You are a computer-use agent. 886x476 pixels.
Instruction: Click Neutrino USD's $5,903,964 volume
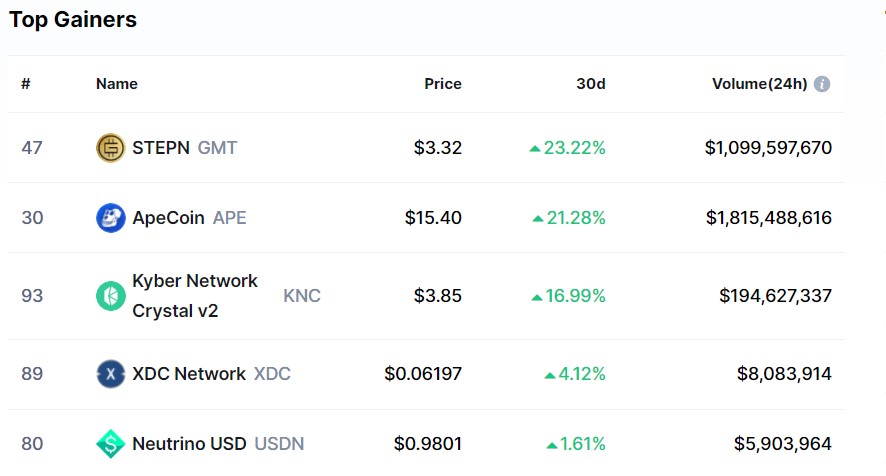point(783,444)
